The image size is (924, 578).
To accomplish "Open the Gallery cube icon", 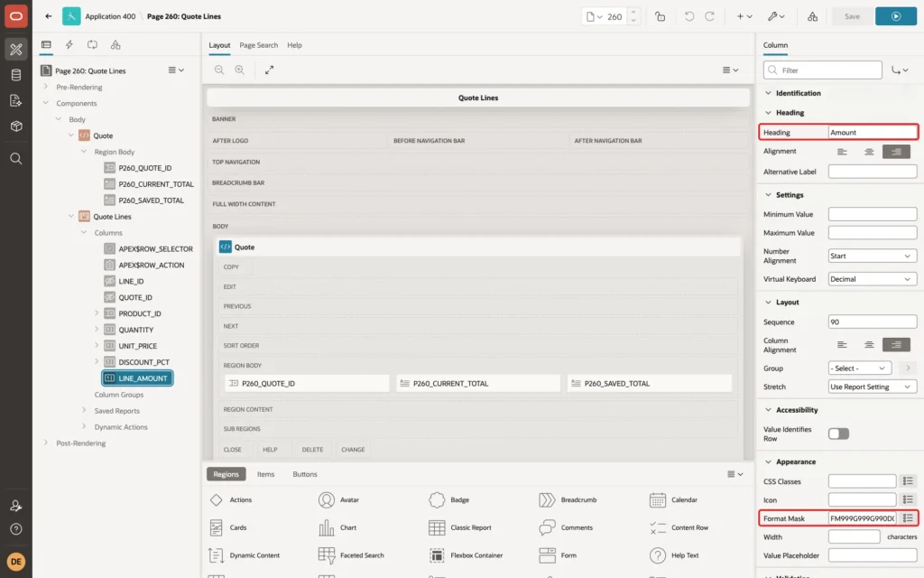I will point(16,126).
